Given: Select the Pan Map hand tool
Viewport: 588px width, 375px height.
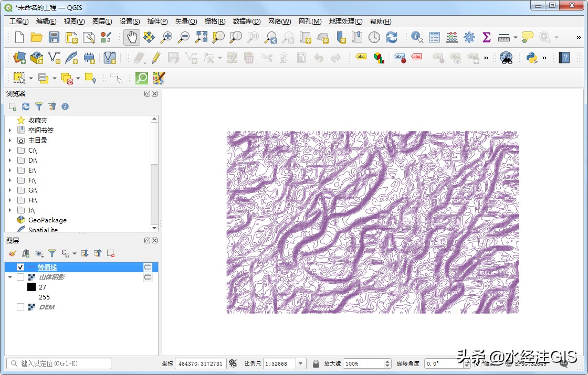Looking at the screenshot, I should pos(132,37).
